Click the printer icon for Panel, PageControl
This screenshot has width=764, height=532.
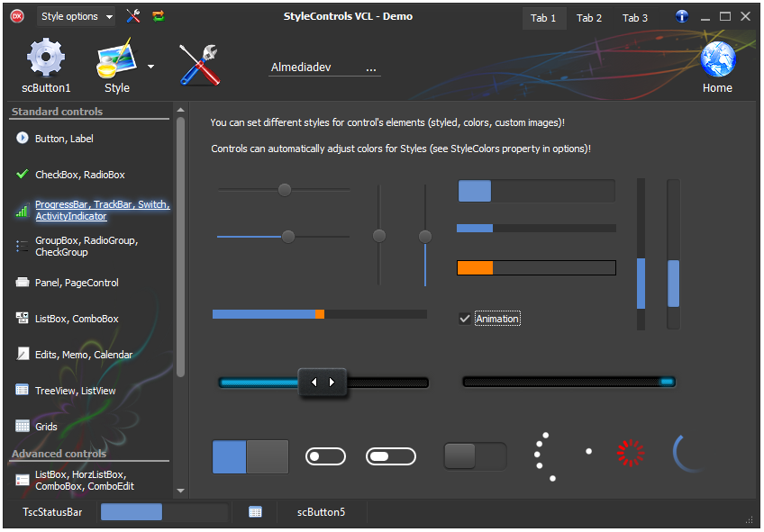tap(22, 283)
